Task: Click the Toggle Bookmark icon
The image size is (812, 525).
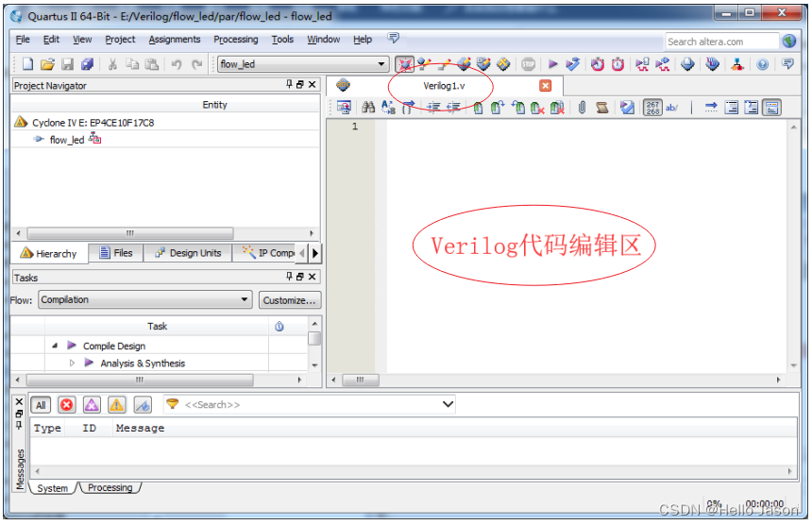Action: pos(478,108)
